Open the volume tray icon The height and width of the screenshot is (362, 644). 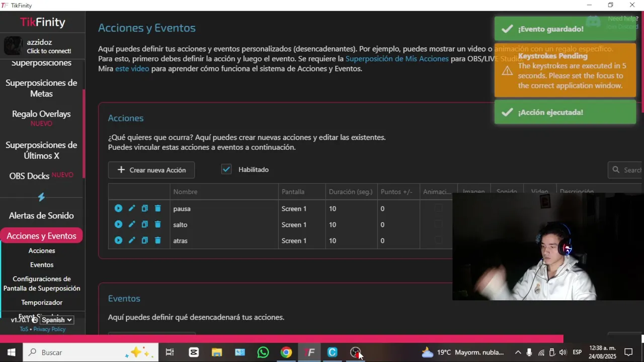[x=562, y=352]
